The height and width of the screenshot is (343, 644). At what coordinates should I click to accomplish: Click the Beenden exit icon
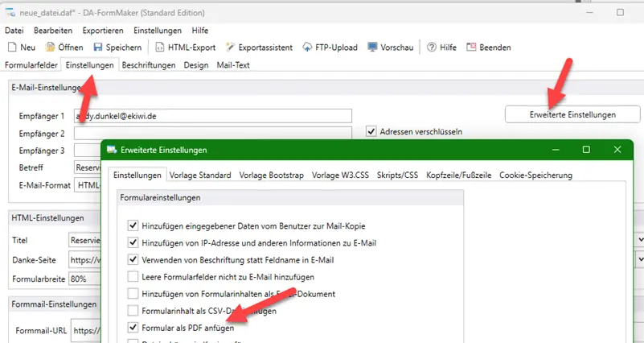[x=471, y=48]
